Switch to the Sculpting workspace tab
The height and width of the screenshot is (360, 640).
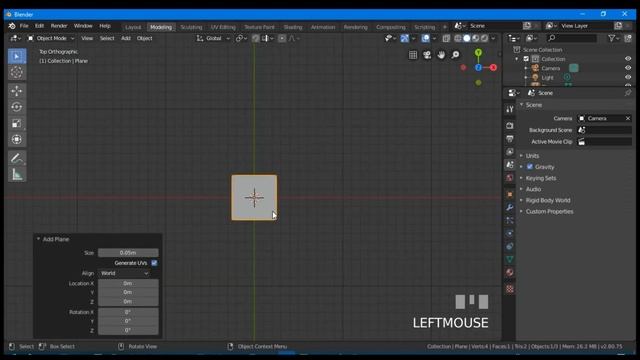coord(191,27)
